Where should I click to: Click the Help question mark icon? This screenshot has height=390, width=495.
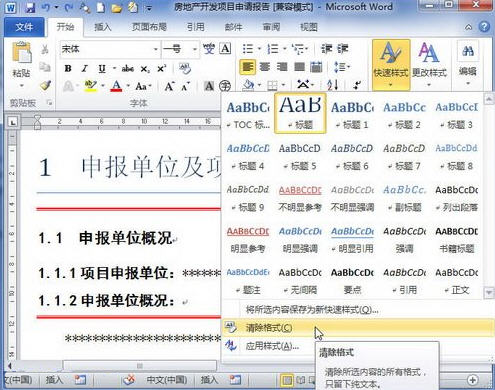(x=484, y=26)
